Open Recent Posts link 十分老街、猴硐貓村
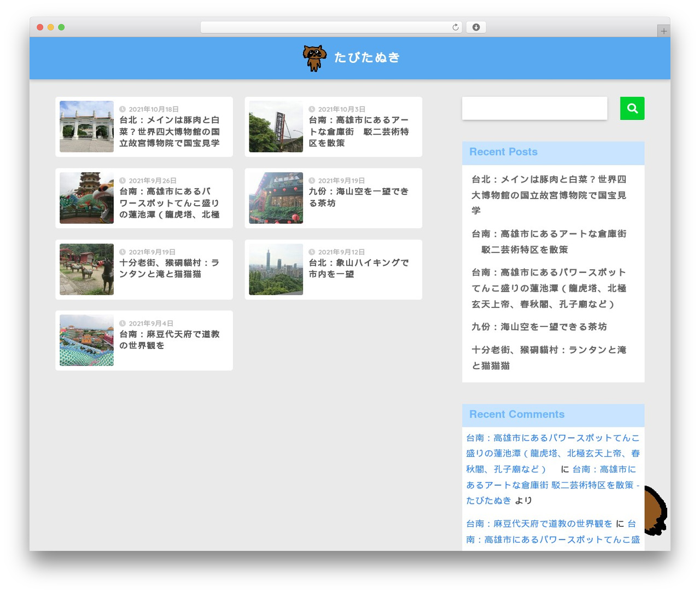Viewport: 700px width, 593px height. point(549,357)
